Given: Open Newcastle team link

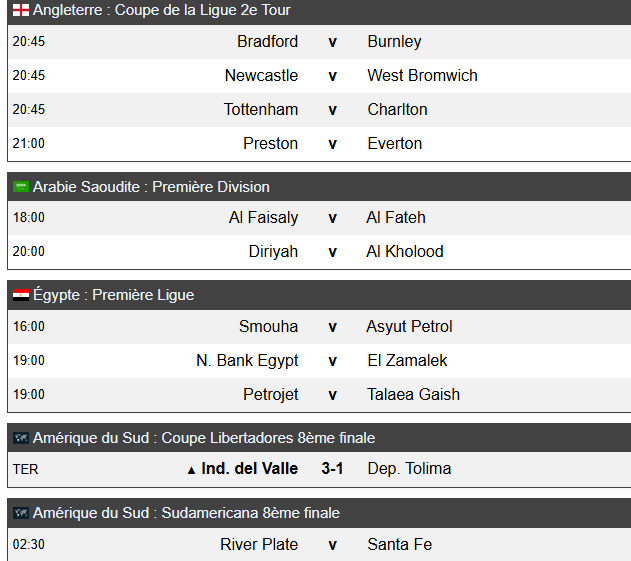Looking at the screenshot, I should (x=261, y=76).
